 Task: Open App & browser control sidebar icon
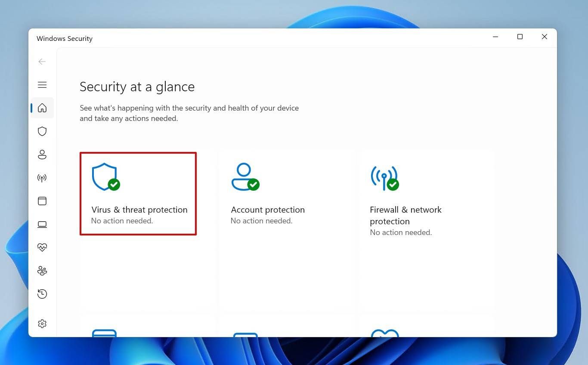click(x=42, y=201)
